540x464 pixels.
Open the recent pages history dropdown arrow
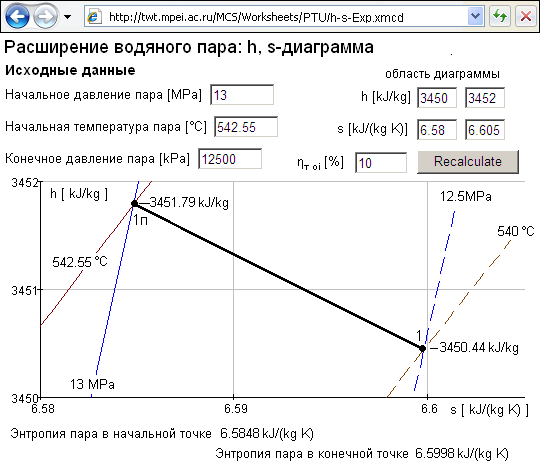click(x=68, y=17)
